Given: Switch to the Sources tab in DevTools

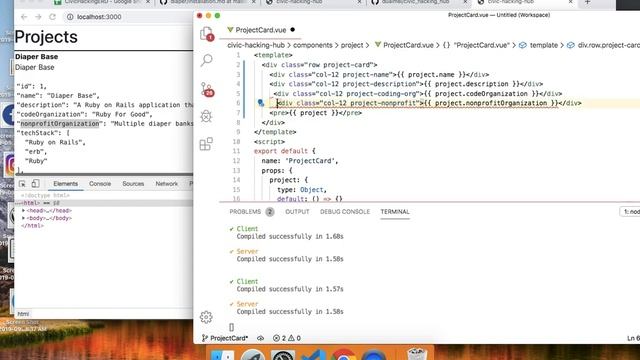Looking at the screenshot, I should pos(133,184).
